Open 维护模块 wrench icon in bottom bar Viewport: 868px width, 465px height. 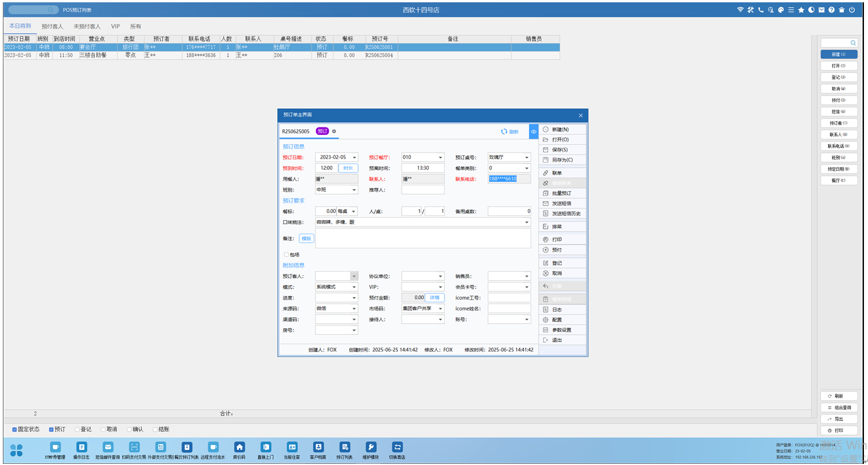click(x=370, y=447)
